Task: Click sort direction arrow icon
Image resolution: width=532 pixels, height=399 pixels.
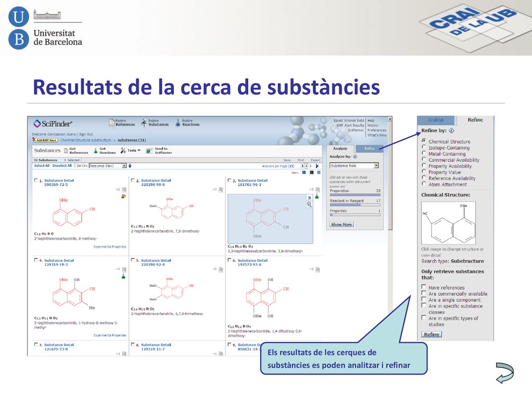Action: pos(130,166)
